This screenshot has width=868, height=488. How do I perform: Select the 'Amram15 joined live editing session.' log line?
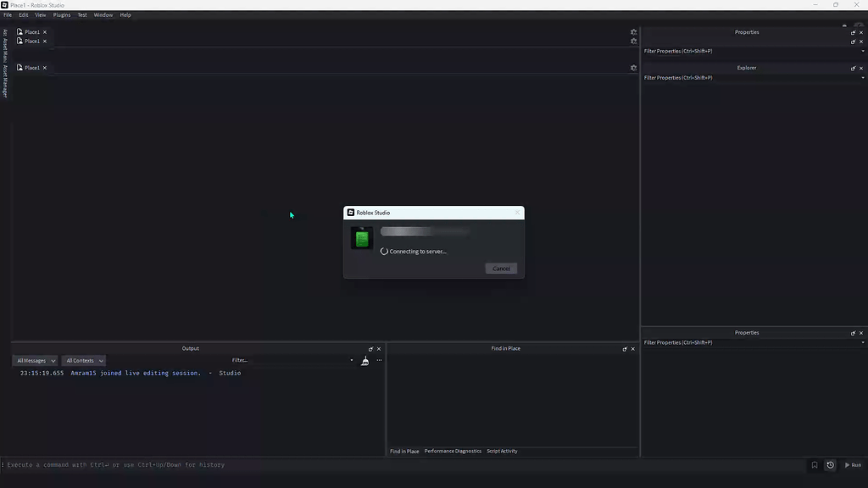point(136,374)
